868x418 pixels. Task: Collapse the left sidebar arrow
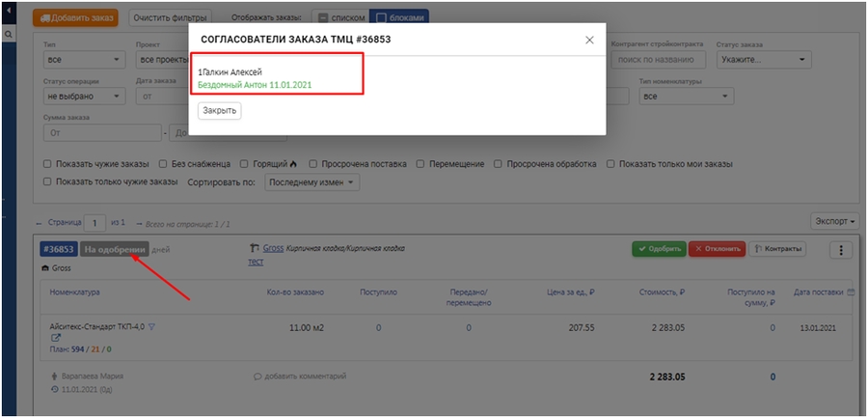9,9
